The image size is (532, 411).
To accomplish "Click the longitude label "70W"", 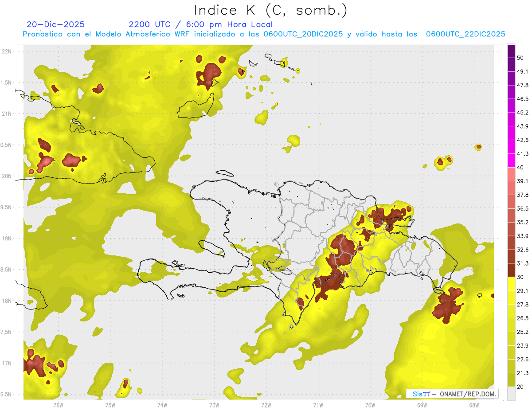I will click(370, 405).
